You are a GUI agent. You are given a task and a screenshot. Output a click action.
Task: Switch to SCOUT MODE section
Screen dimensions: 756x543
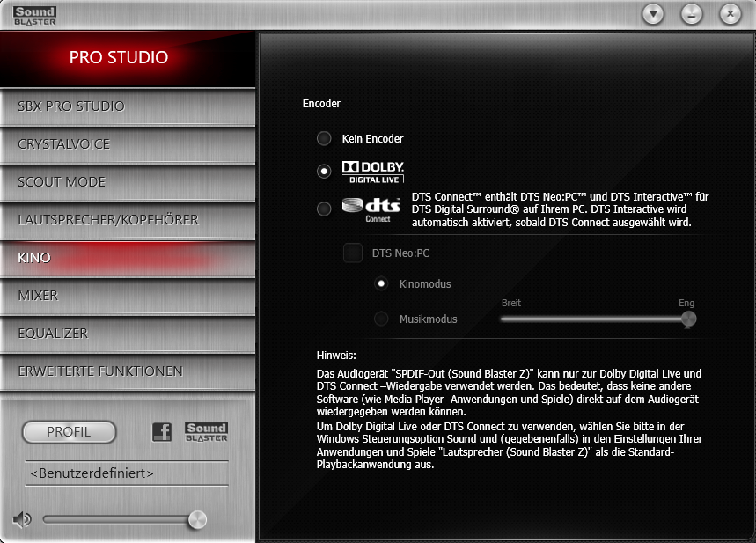pyautogui.click(x=128, y=182)
